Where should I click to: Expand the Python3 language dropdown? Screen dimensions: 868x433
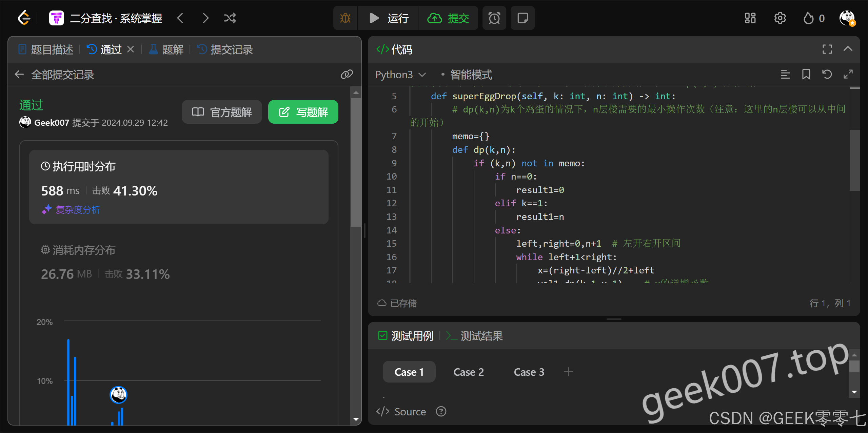click(400, 75)
